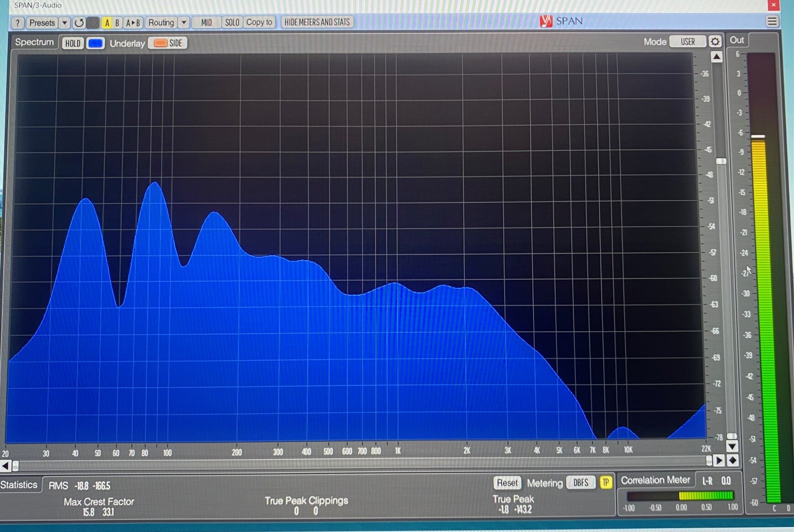794x532 pixels.
Task: Open the hamburger menu at top right
Action: (772, 21)
